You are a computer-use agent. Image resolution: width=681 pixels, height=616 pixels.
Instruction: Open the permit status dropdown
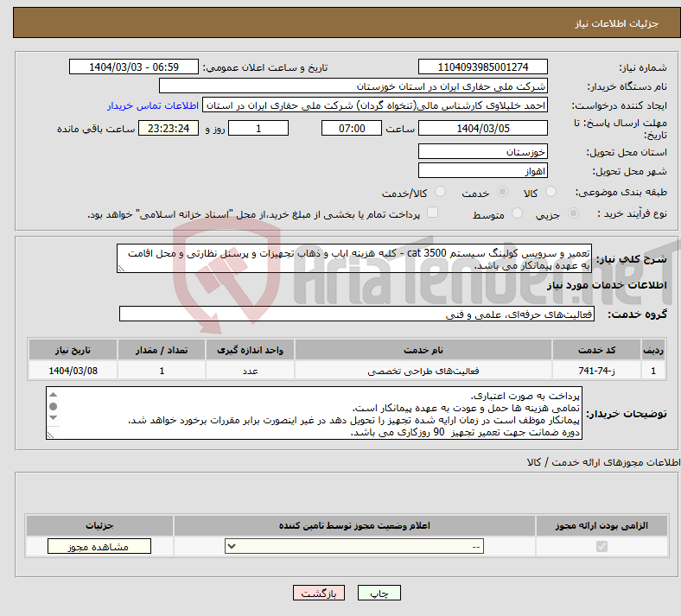coord(354,546)
